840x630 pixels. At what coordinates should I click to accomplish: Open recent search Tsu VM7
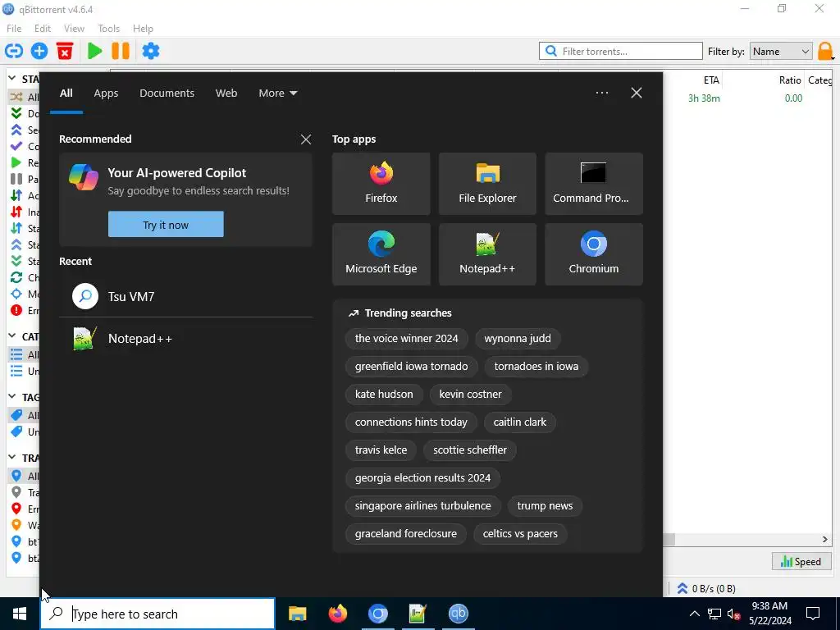pyautogui.click(x=186, y=296)
